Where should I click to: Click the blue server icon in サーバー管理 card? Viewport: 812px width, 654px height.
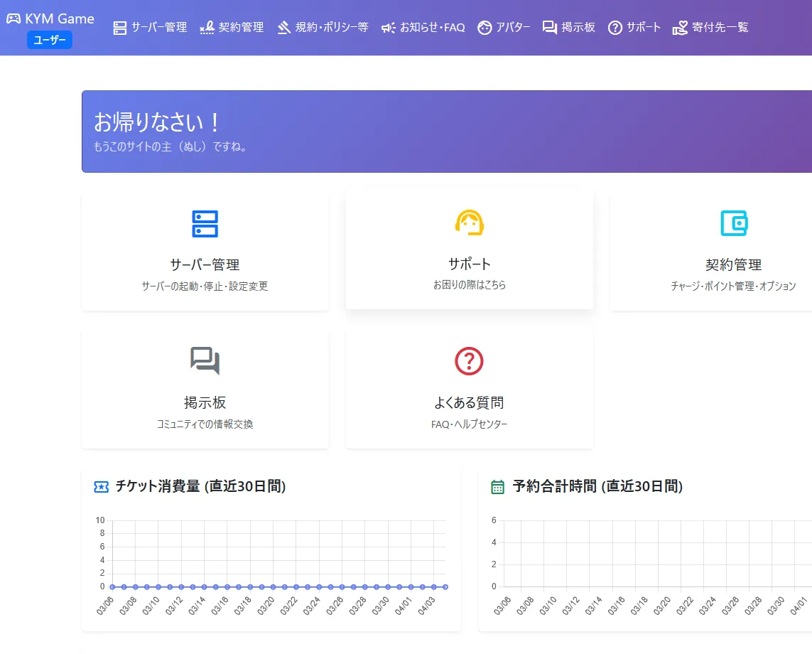tap(205, 224)
